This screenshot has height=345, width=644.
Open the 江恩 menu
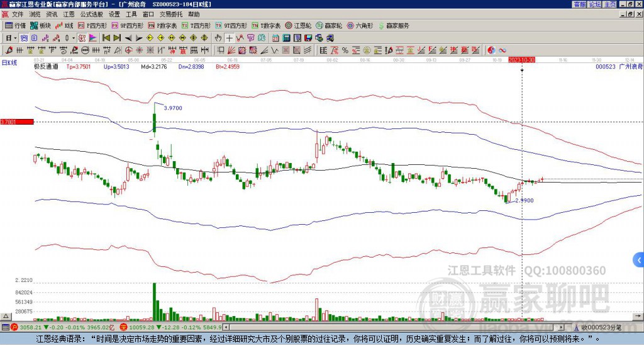(69, 14)
